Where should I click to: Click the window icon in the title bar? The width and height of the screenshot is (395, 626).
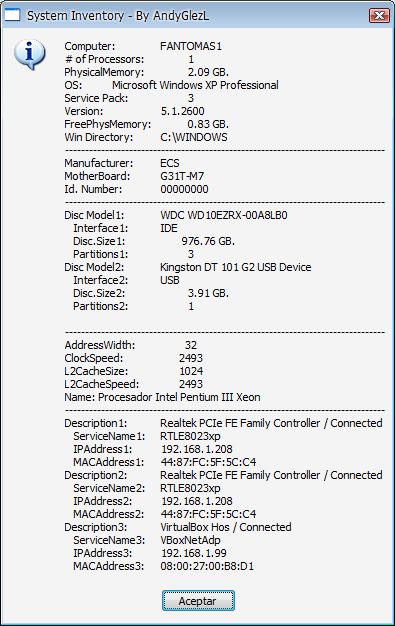pyautogui.click(x=12, y=15)
